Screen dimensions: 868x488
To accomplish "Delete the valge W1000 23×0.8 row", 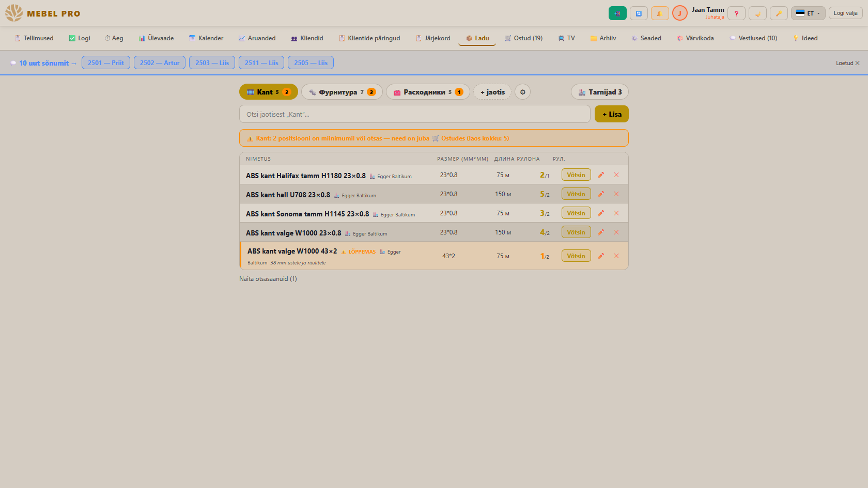I will coord(616,232).
